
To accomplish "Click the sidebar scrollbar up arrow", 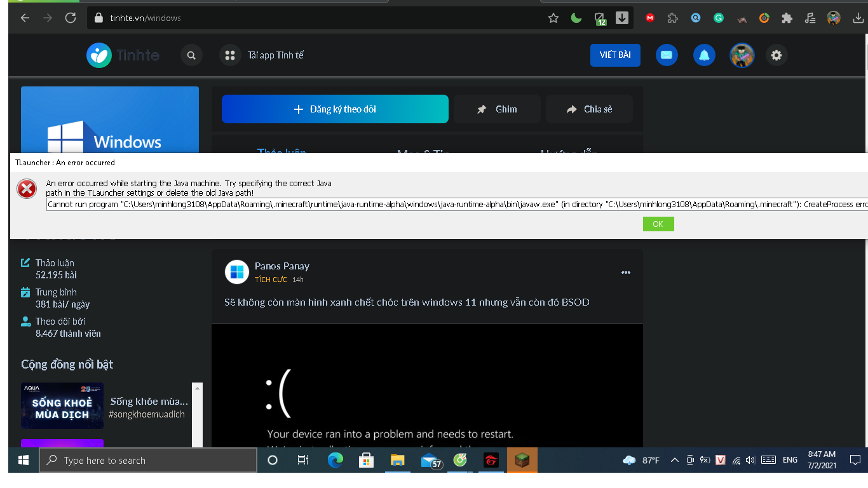I will [198, 388].
